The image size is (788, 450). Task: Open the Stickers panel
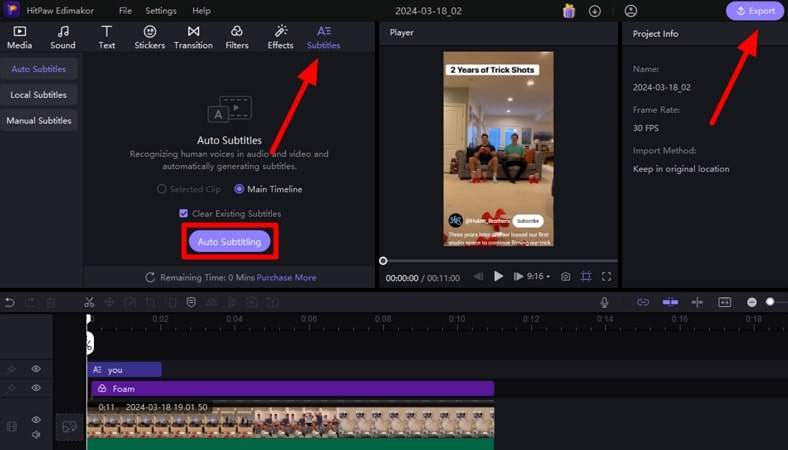[150, 37]
